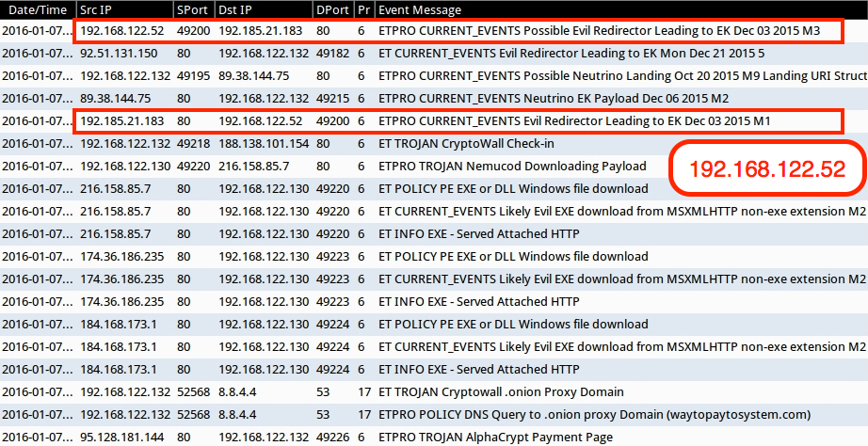Screen dimensions: 868x446
Task: Select 'ET INFO EXE' message from 184.168.173.1
Action: 479,369
